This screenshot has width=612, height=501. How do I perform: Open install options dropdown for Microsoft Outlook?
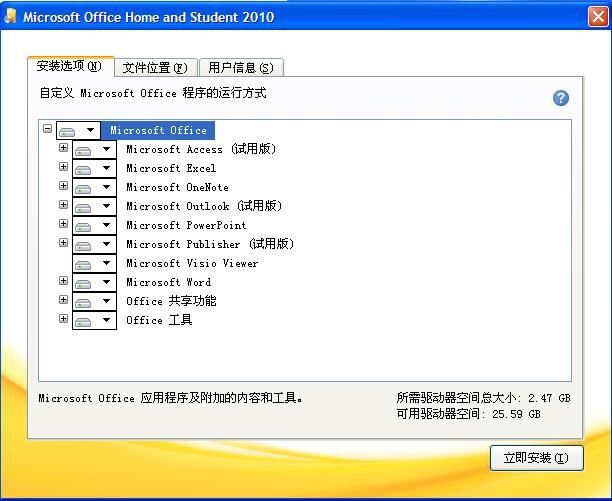[x=106, y=207]
